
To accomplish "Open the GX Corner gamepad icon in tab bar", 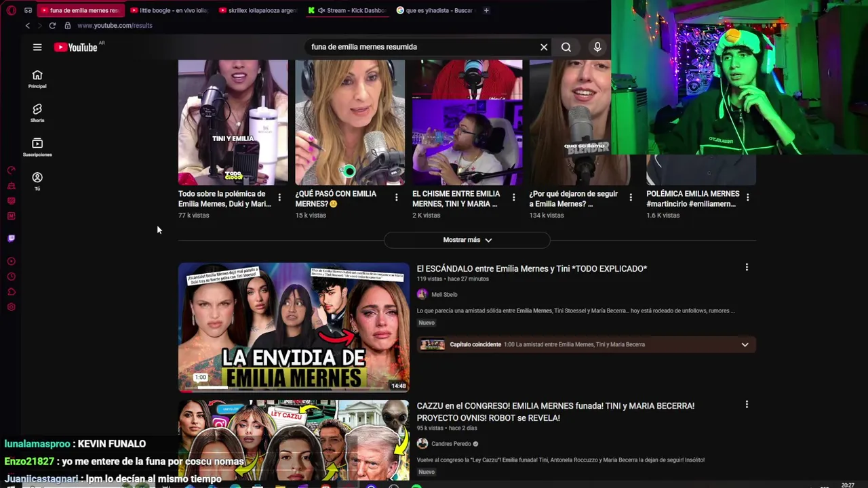I will [x=28, y=10].
